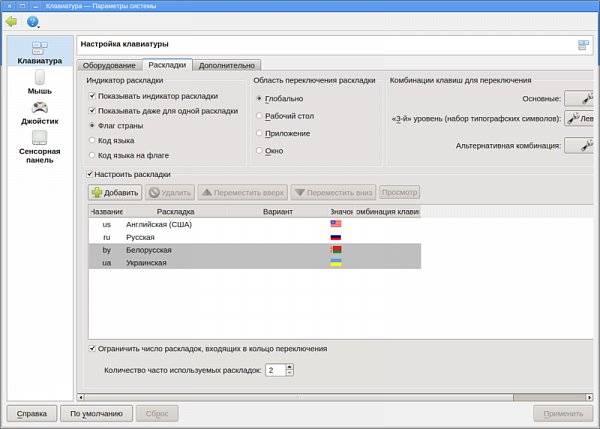Choose Рабочий стол switching scope
This screenshot has width=600, height=429.
(x=260, y=116)
